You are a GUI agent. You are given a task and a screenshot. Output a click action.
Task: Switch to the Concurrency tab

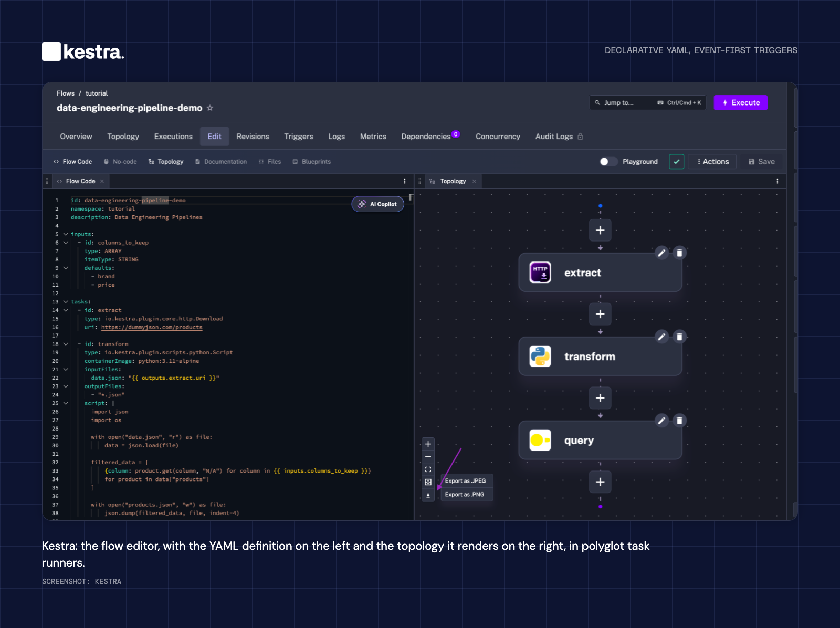[x=498, y=137]
